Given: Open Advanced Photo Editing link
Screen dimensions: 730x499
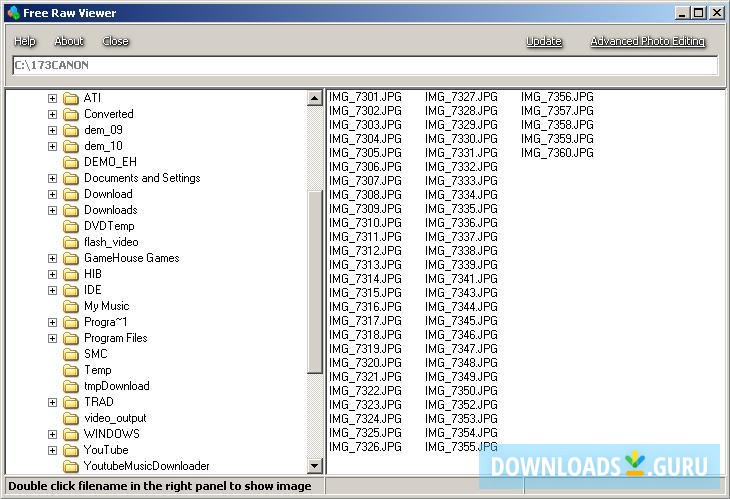Looking at the screenshot, I should click(648, 41).
